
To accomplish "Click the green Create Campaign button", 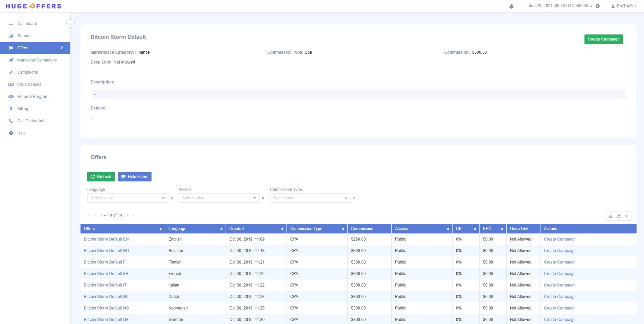I will tap(603, 39).
